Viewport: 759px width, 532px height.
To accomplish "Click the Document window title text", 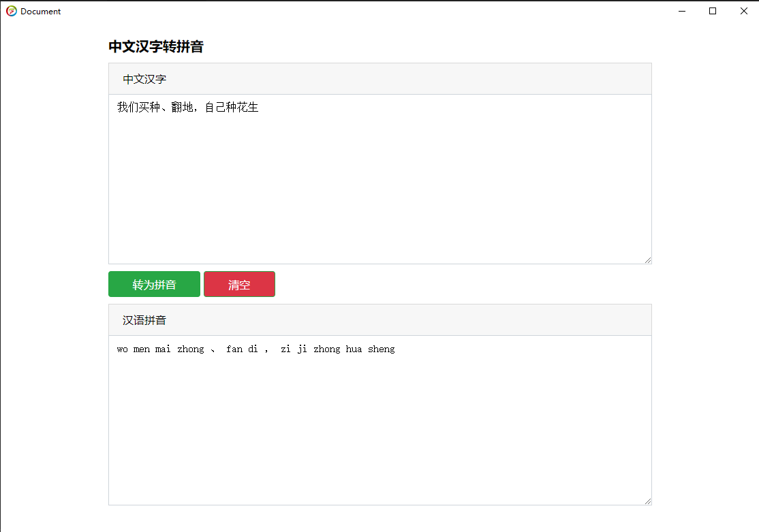I will pos(41,11).
